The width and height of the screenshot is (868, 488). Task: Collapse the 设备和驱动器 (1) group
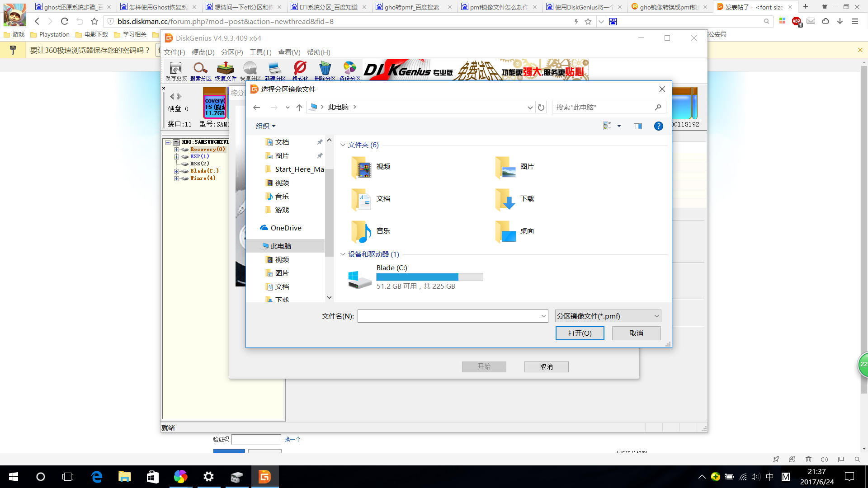[343, 254]
